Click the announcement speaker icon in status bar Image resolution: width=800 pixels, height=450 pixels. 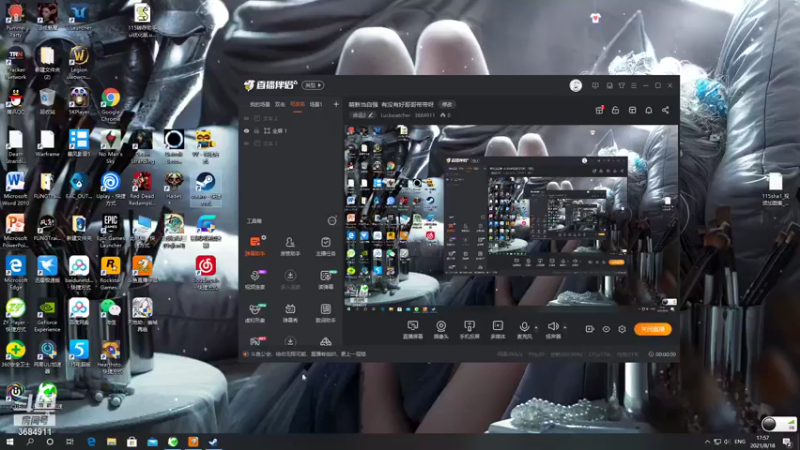point(246,354)
